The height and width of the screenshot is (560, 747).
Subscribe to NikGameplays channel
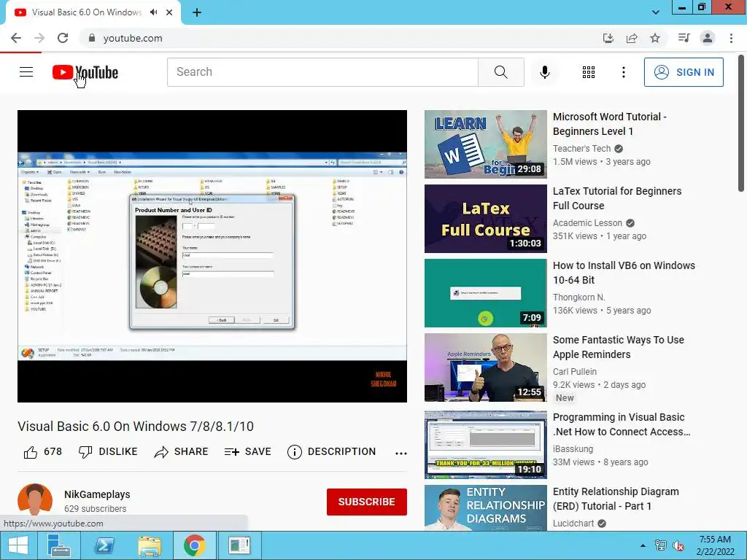[x=366, y=502]
